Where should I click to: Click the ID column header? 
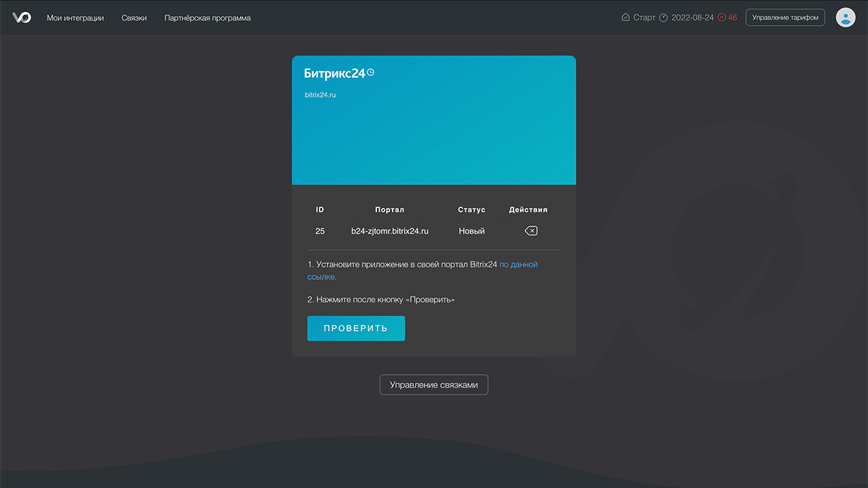(320, 210)
